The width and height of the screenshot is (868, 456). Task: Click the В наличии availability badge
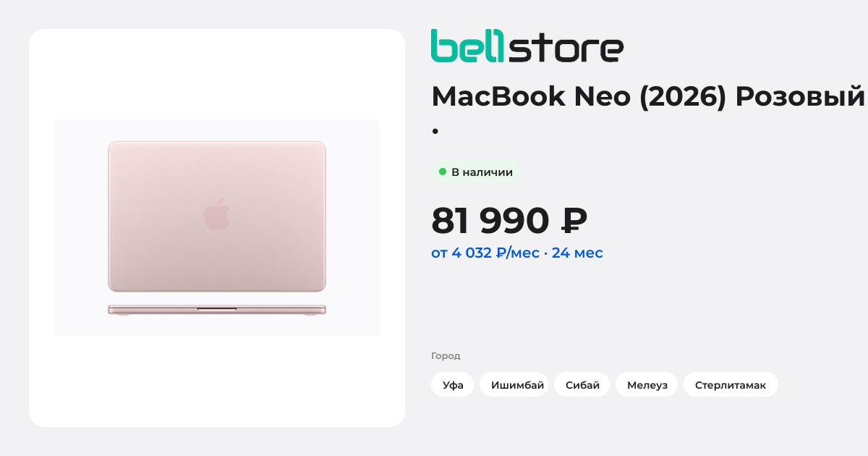pos(476,172)
